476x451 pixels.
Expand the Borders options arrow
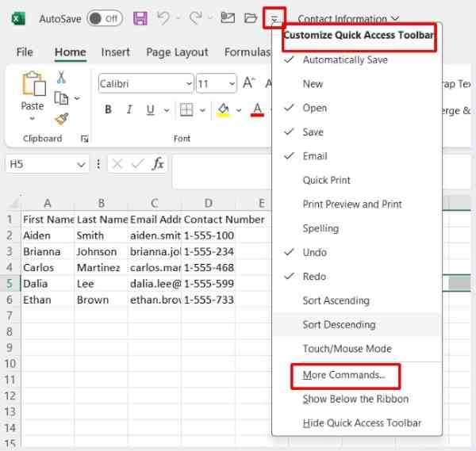[203, 110]
